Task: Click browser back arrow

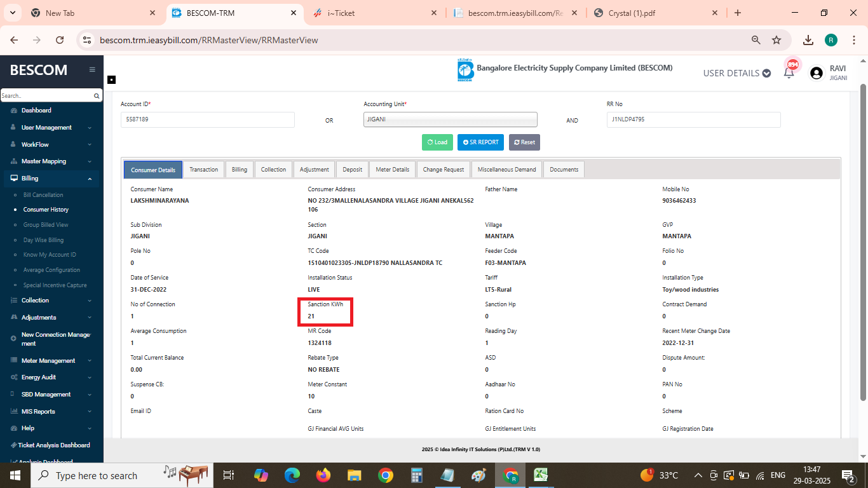Action: pos(14,40)
